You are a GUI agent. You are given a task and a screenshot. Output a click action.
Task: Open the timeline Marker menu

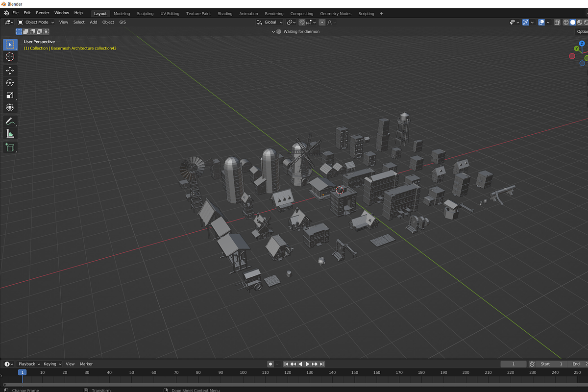tap(86, 364)
